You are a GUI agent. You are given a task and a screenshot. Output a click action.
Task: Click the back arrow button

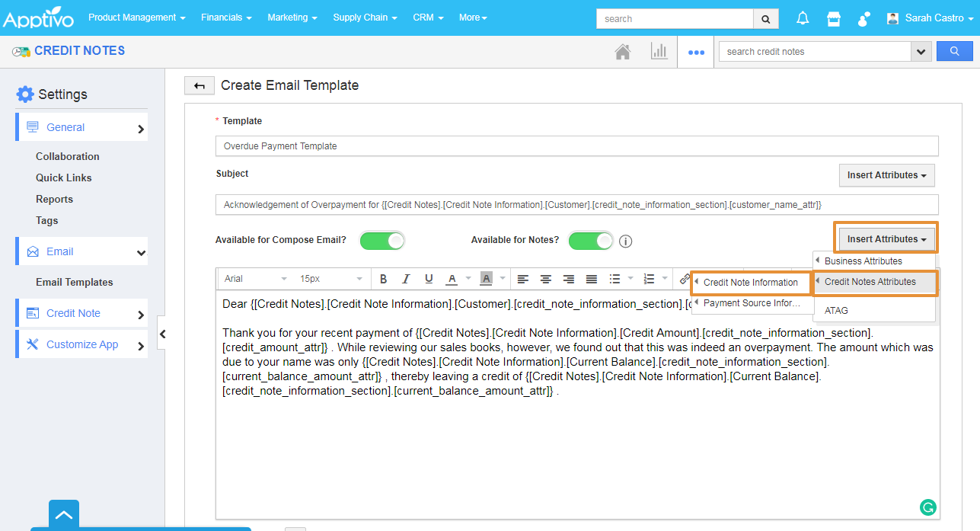200,85
